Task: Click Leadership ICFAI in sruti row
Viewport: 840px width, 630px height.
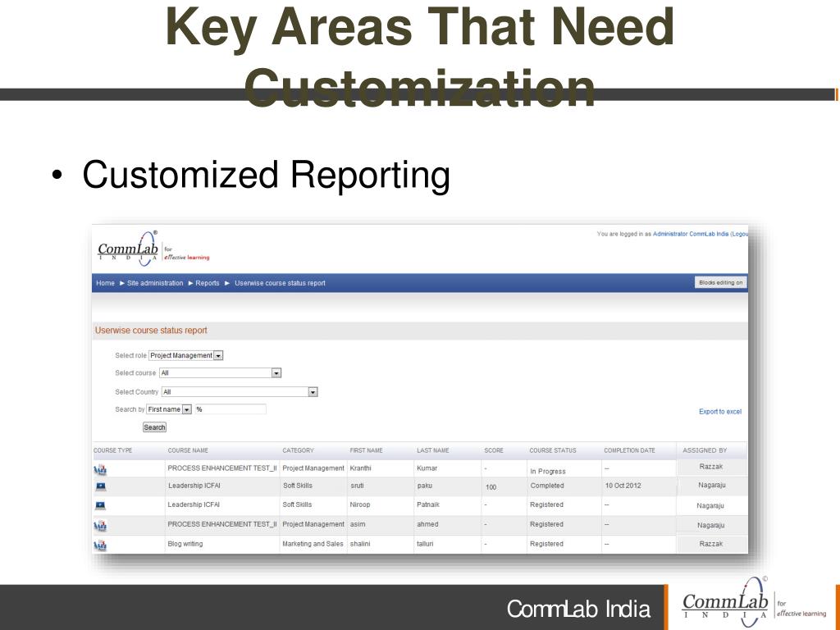Action: click(x=194, y=486)
